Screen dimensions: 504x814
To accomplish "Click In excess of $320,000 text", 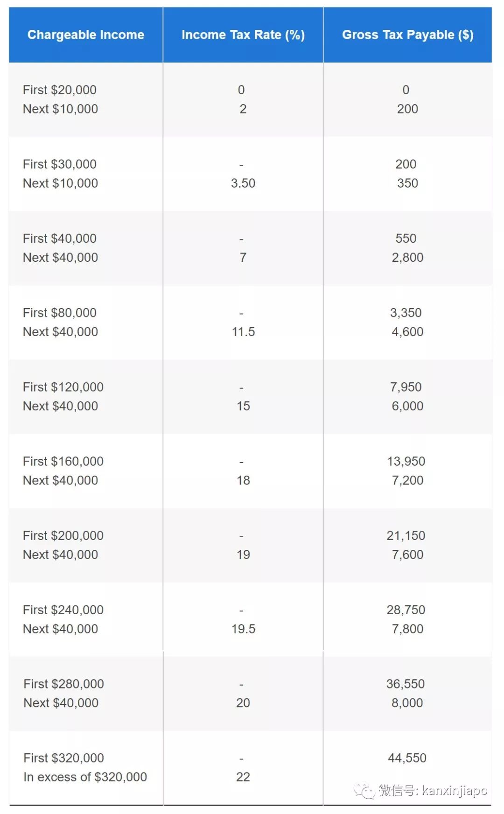I will 85,777.
